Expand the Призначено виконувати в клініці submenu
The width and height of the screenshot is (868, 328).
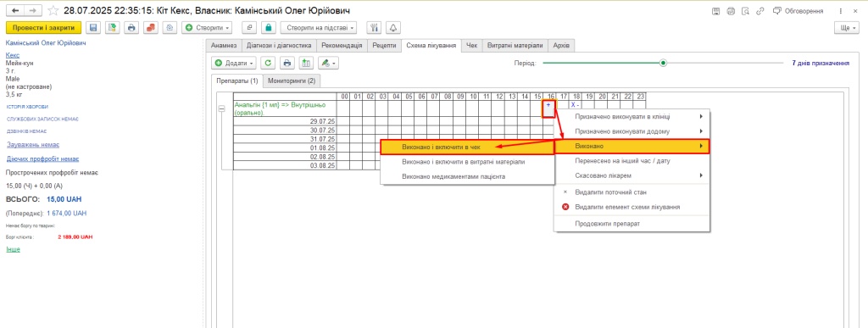(x=632, y=117)
